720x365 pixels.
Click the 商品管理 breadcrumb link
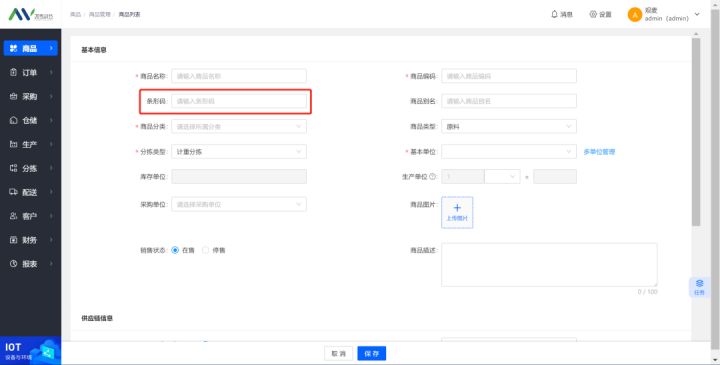(x=100, y=14)
